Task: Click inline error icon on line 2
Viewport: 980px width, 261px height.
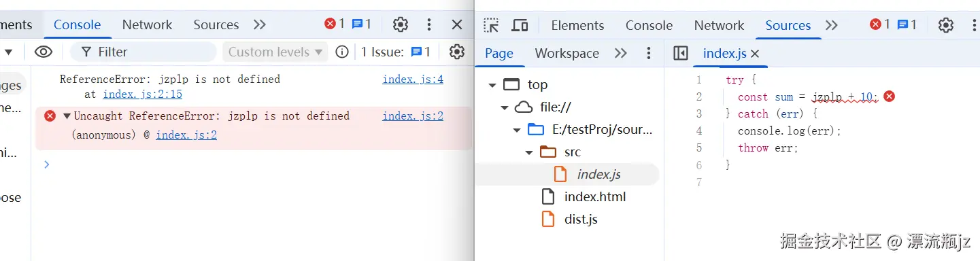Action: pos(889,97)
